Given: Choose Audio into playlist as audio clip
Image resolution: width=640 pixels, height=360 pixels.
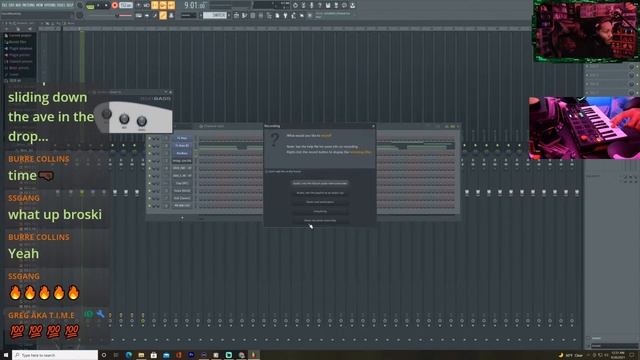Looking at the screenshot, I should tap(320, 193).
